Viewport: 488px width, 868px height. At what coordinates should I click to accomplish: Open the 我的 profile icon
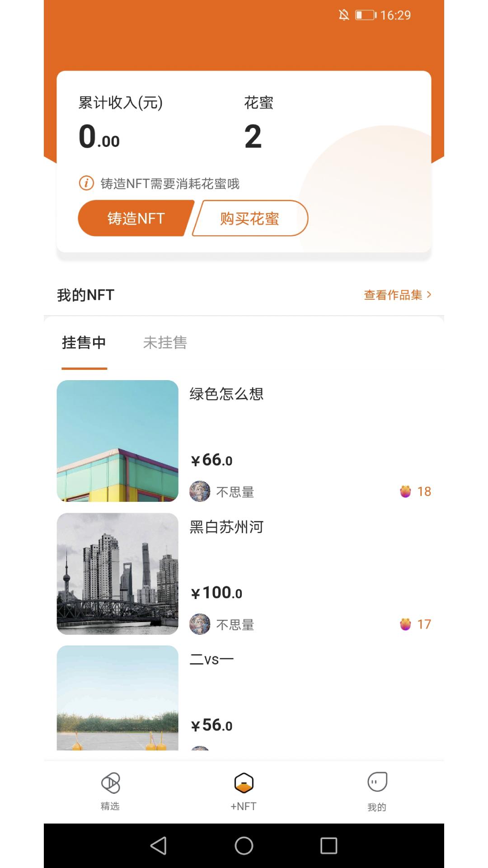pos(377,782)
